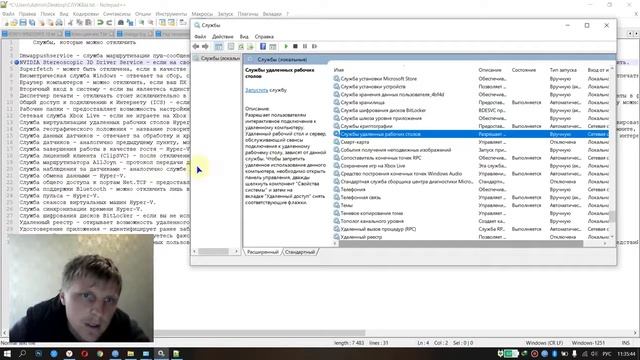The width and height of the screenshot is (640, 360).
Task: Open Плагины menu in Notepad++
Action: 248,14
